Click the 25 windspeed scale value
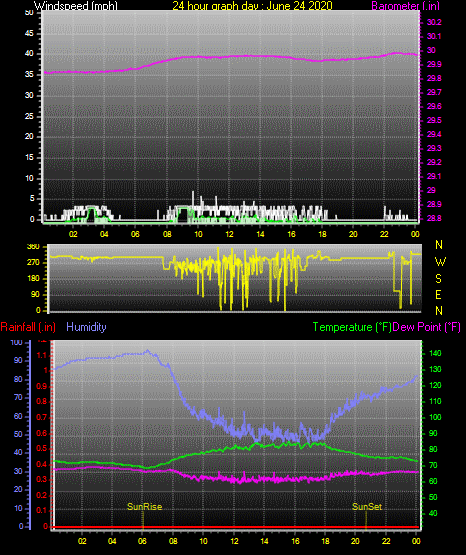466x555 pixels. pyautogui.click(x=29, y=116)
